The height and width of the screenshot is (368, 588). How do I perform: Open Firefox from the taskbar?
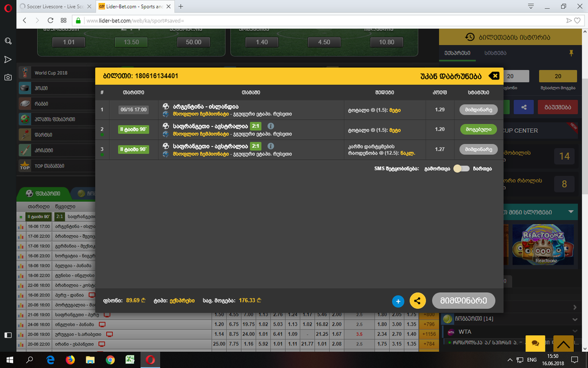tap(70, 360)
